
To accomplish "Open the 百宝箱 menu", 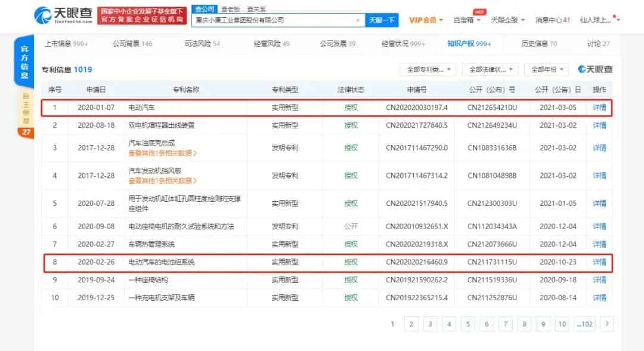I will tap(466, 20).
